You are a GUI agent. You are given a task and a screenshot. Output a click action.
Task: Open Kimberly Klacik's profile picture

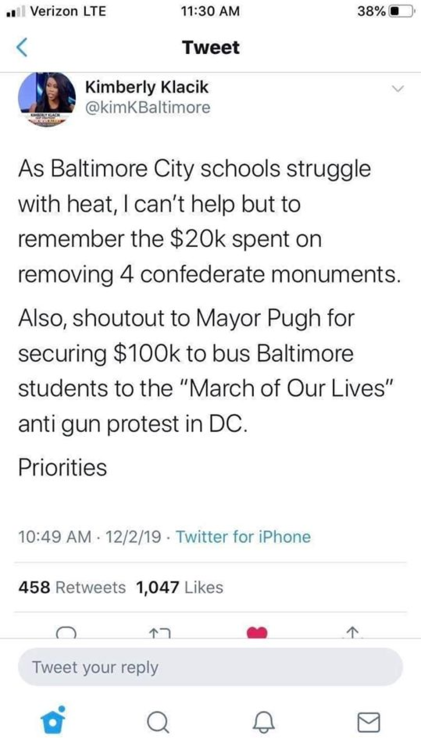point(47,99)
